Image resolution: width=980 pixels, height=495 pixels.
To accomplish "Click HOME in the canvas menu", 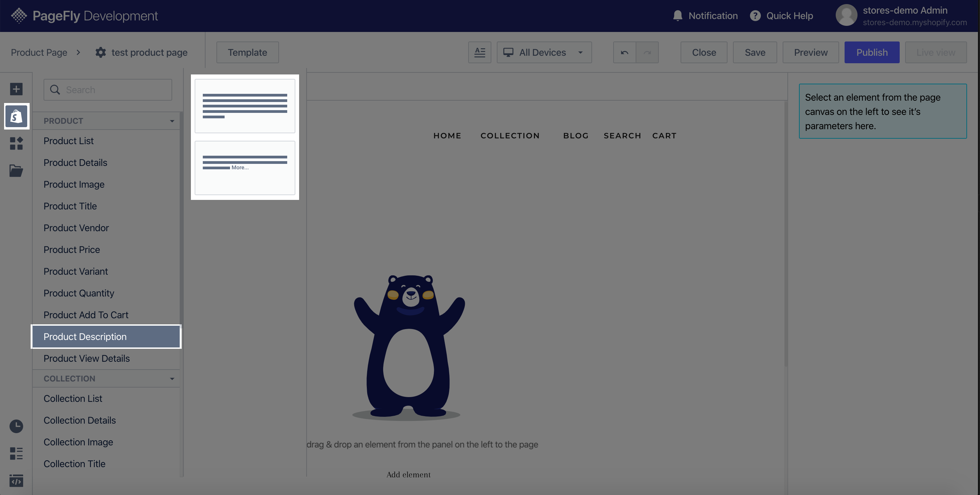I will click(x=447, y=136).
